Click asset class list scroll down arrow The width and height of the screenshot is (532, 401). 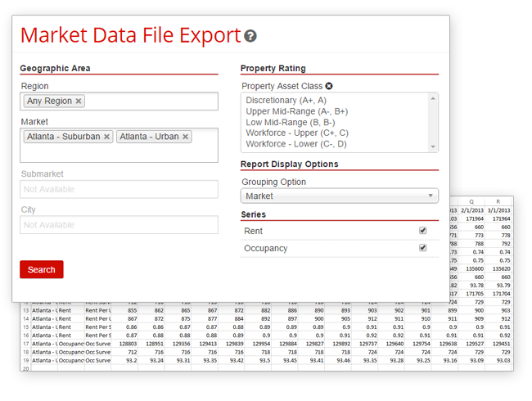433,146
